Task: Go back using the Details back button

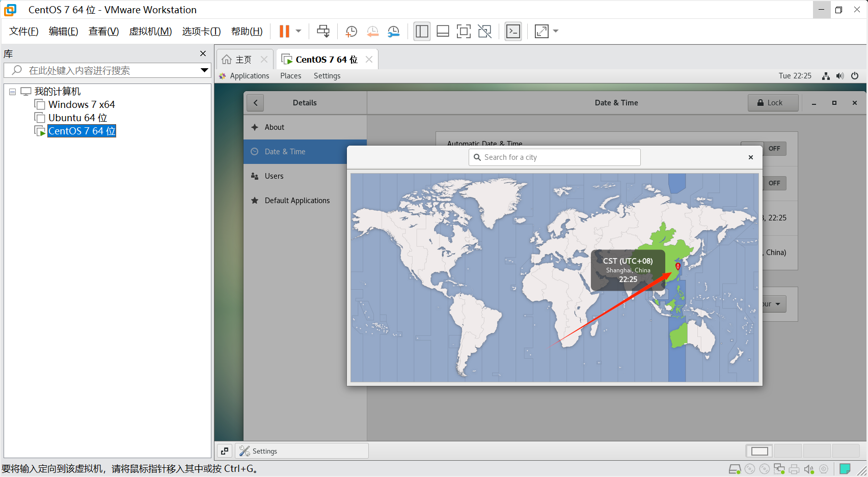Action: tap(255, 103)
